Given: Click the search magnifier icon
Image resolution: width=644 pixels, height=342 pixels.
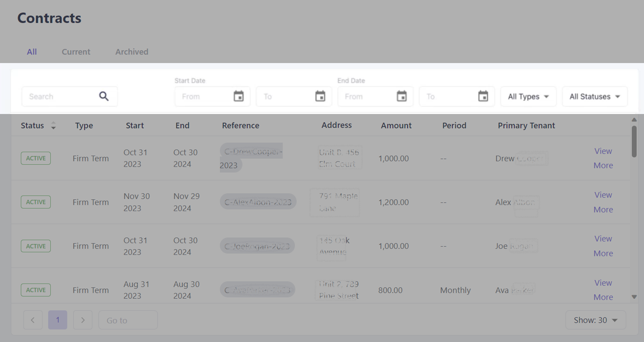Looking at the screenshot, I should coord(104,96).
